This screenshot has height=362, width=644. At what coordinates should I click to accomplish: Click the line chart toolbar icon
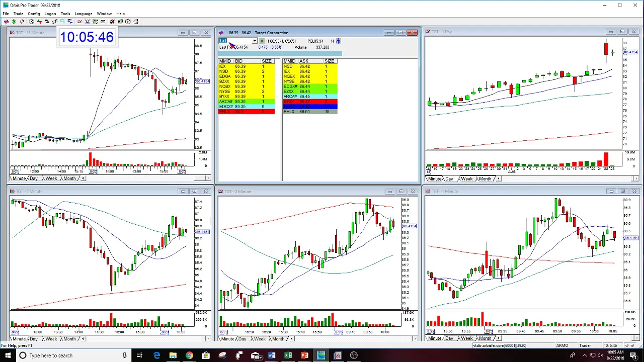[x=79, y=22]
